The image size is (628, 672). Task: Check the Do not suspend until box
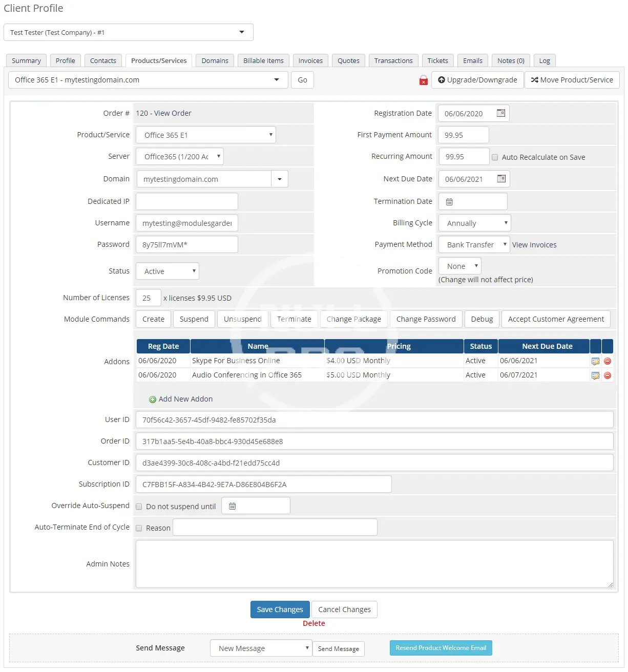pos(139,507)
